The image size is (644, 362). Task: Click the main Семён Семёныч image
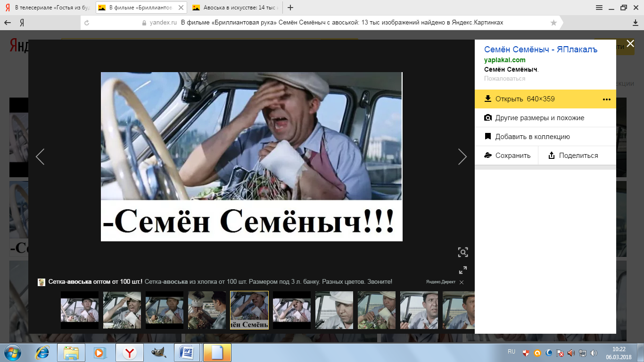pyautogui.click(x=252, y=156)
